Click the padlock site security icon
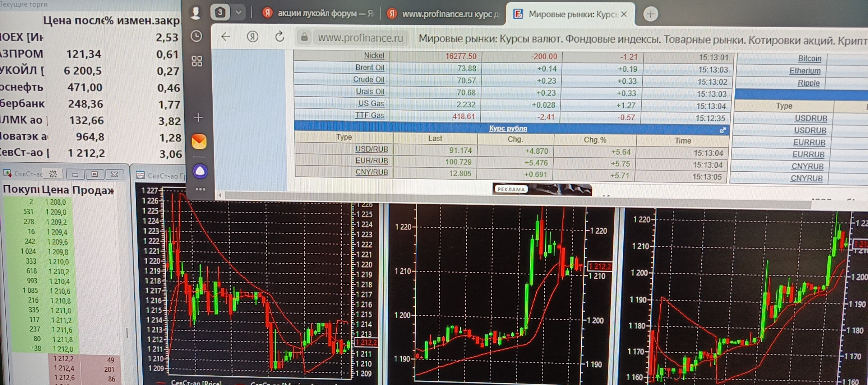868x385 pixels. click(304, 37)
